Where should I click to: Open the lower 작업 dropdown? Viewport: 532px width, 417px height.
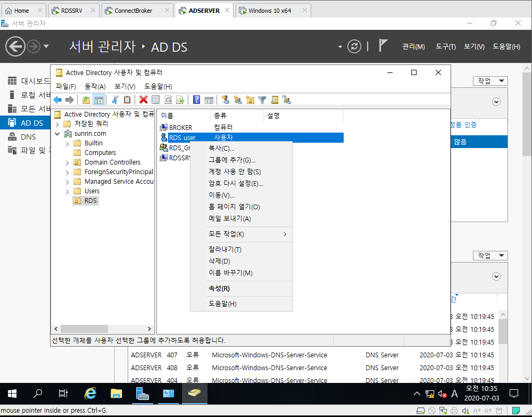click(x=491, y=255)
